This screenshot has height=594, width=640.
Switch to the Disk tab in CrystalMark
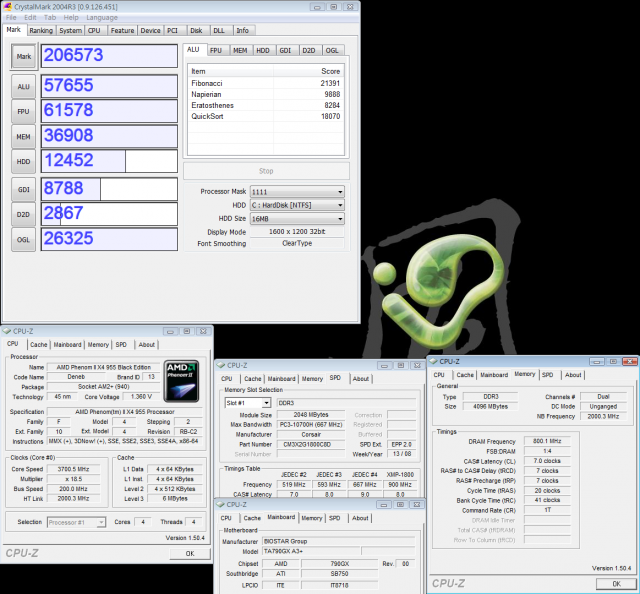(196, 31)
